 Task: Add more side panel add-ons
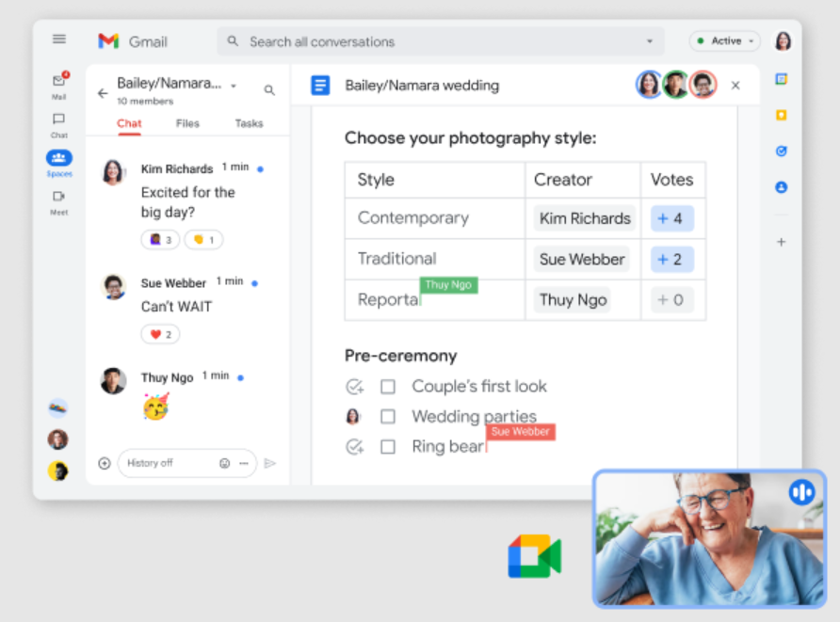click(x=781, y=242)
